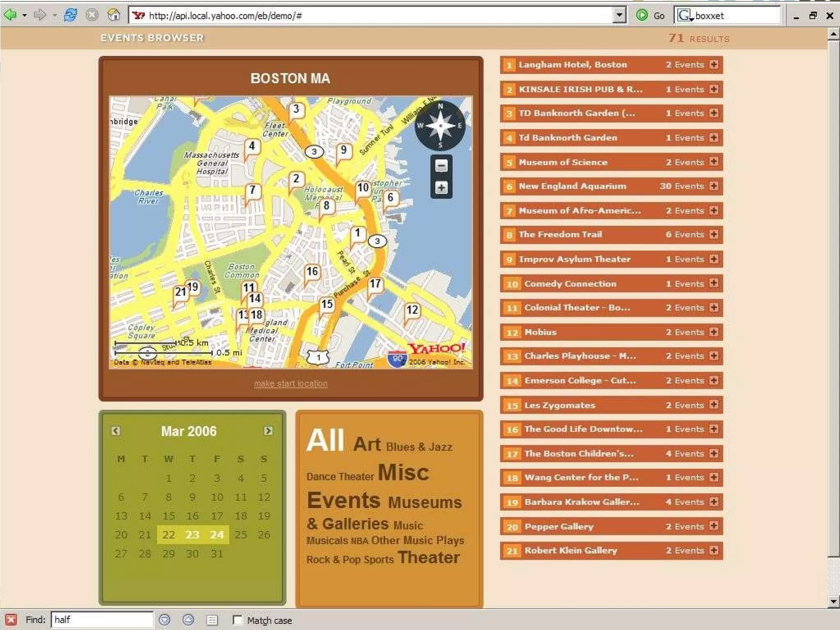
Task: Click the browser home icon
Action: tap(113, 16)
